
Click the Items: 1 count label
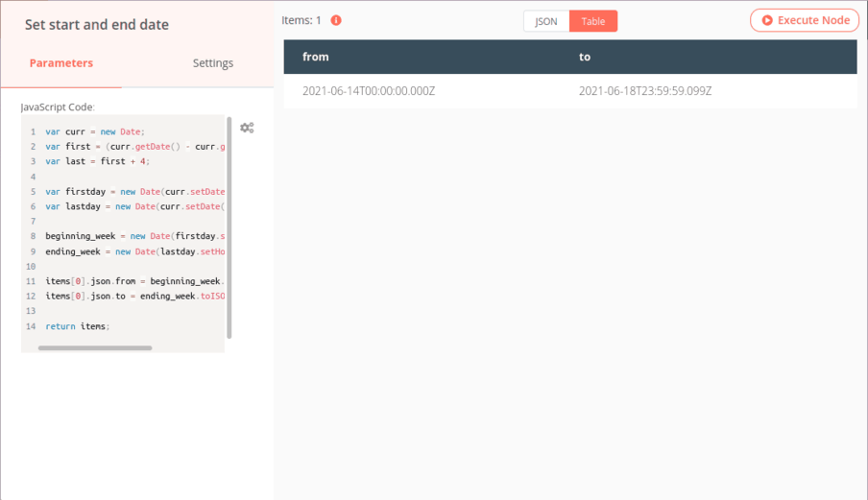pyautogui.click(x=301, y=20)
